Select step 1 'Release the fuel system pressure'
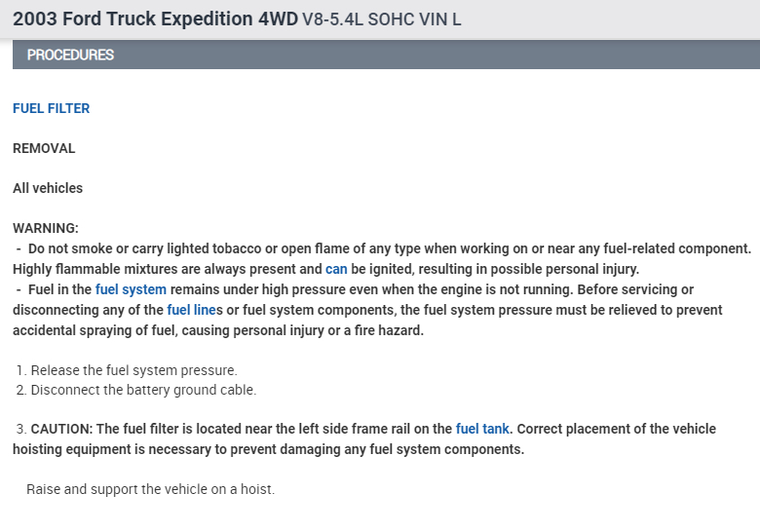 pos(133,370)
